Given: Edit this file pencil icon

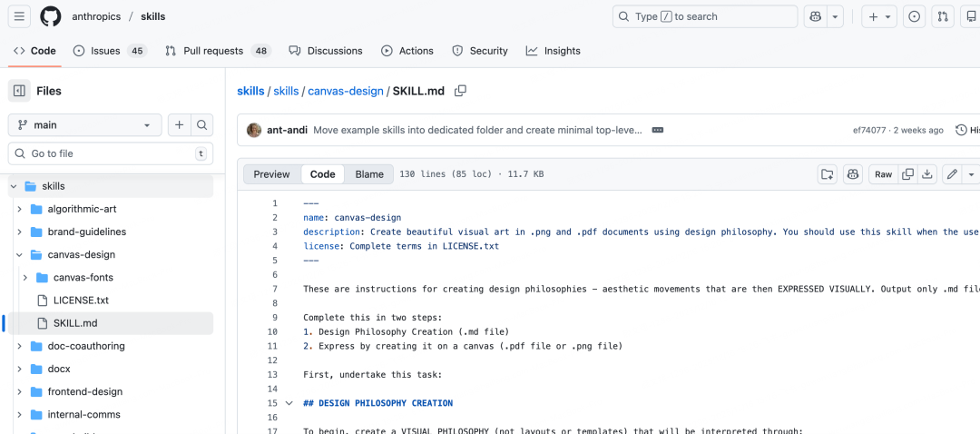Looking at the screenshot, I should [x=952, y=174].
